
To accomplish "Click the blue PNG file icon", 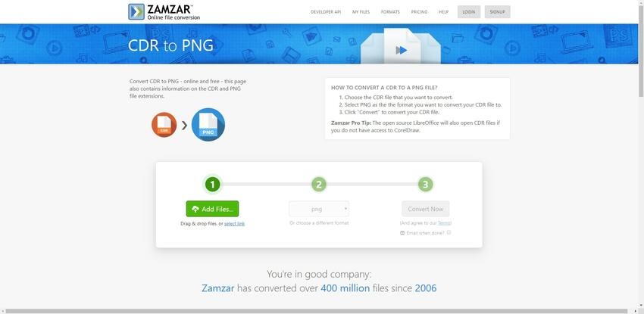I will click(x=208, y=125).
